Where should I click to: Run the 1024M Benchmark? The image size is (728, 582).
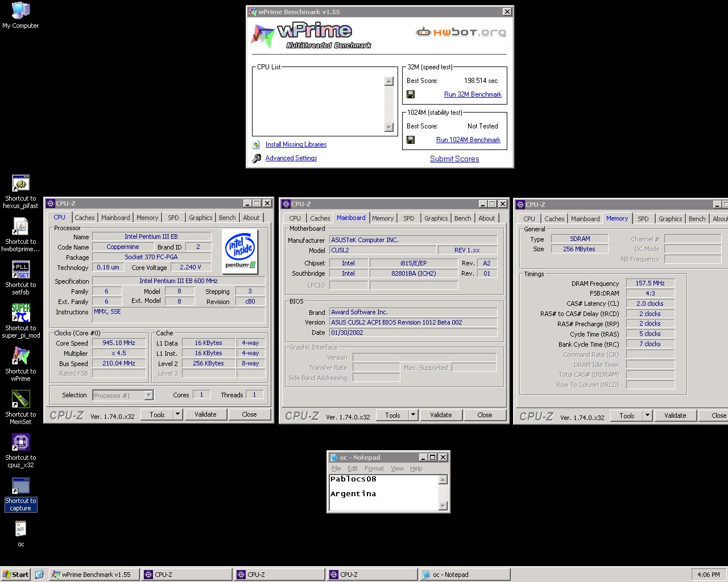(x=468, y=140)
